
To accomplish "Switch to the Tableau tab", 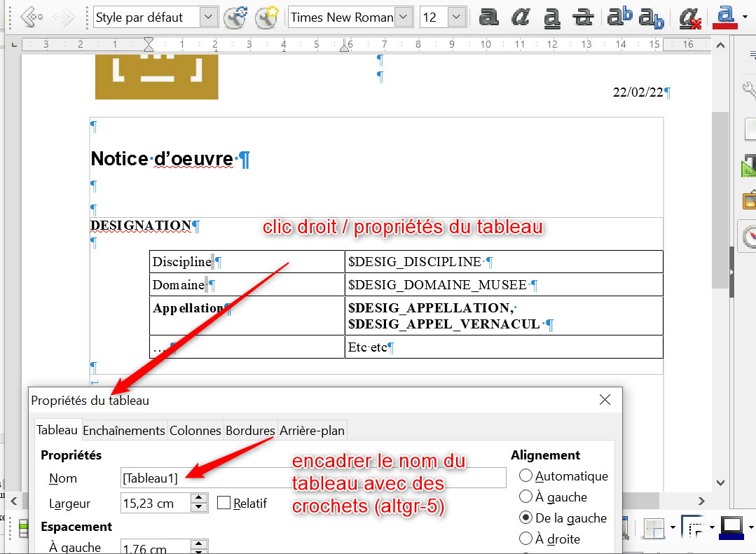I will 57,430.
